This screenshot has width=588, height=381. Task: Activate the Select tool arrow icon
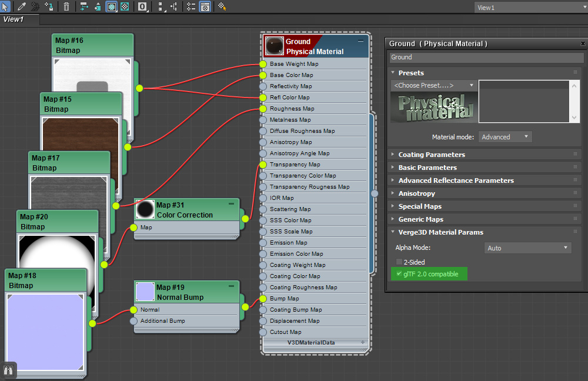coord(5,6)
